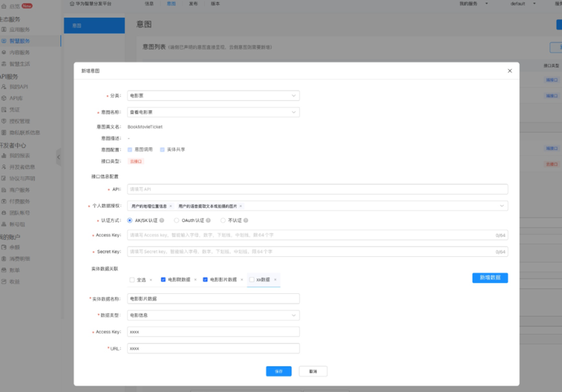Select 不认证 radio button
The height and width of the screenshot is (392, 562).
223,221
